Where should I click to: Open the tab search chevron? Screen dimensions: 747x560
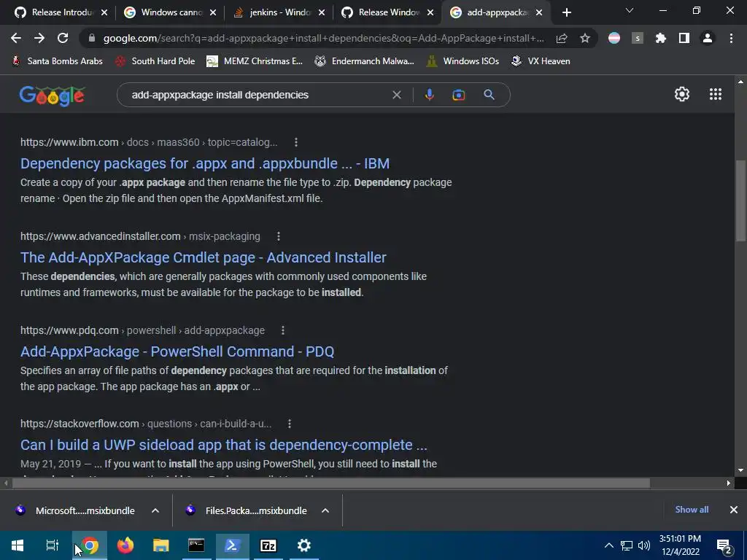(630, 10)
